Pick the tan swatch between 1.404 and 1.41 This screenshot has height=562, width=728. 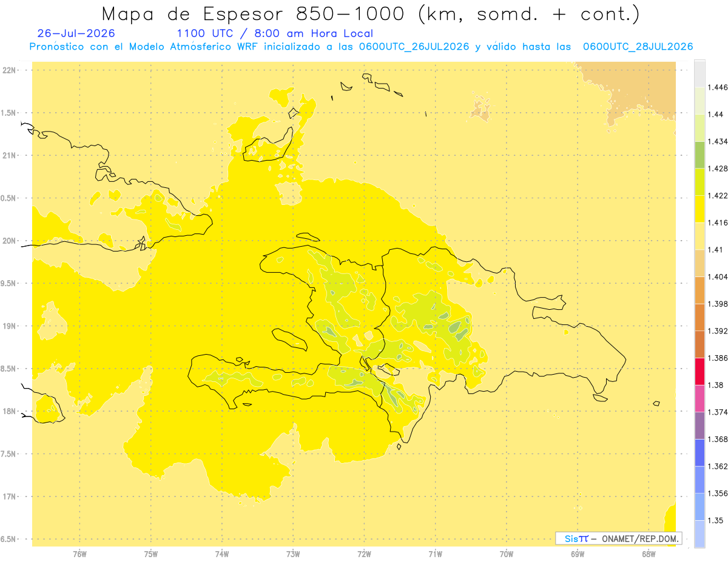pyautogui.click(x=699, y=263)
